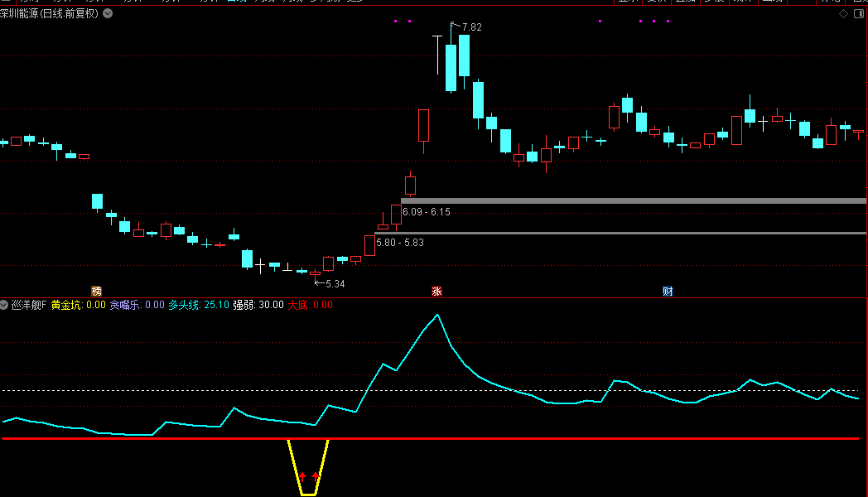This screenshot has height=497, width=868.
Task: Select the 巡洋舰F indicator name
Action: 29,305
